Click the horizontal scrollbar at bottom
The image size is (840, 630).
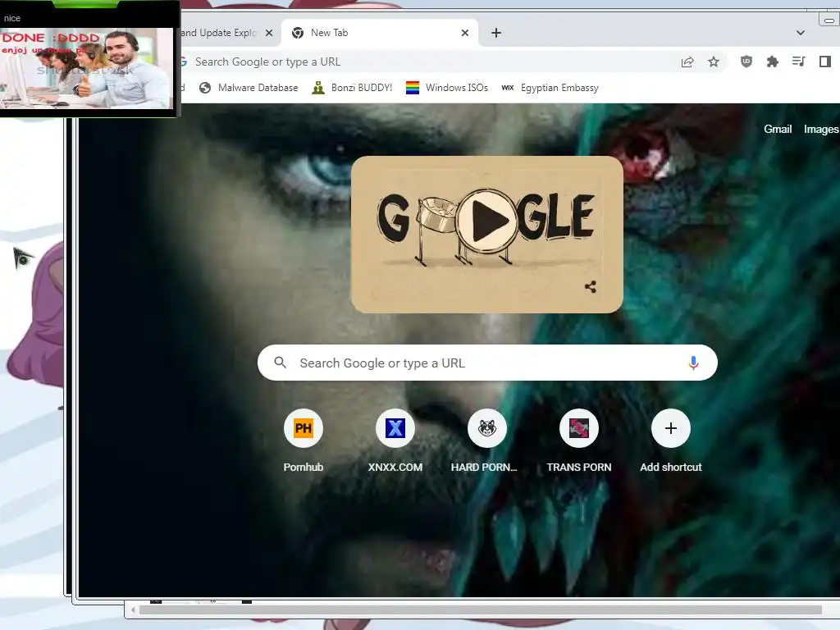coord(480,609)
